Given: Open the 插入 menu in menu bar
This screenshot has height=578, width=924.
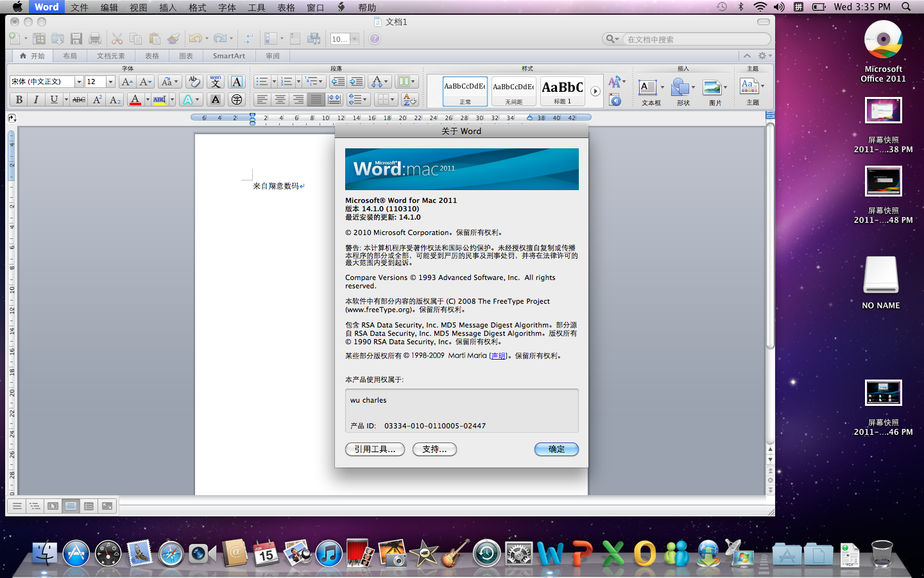Looking at the screenshot, I should pyautogui.click(x=167, y=7).
